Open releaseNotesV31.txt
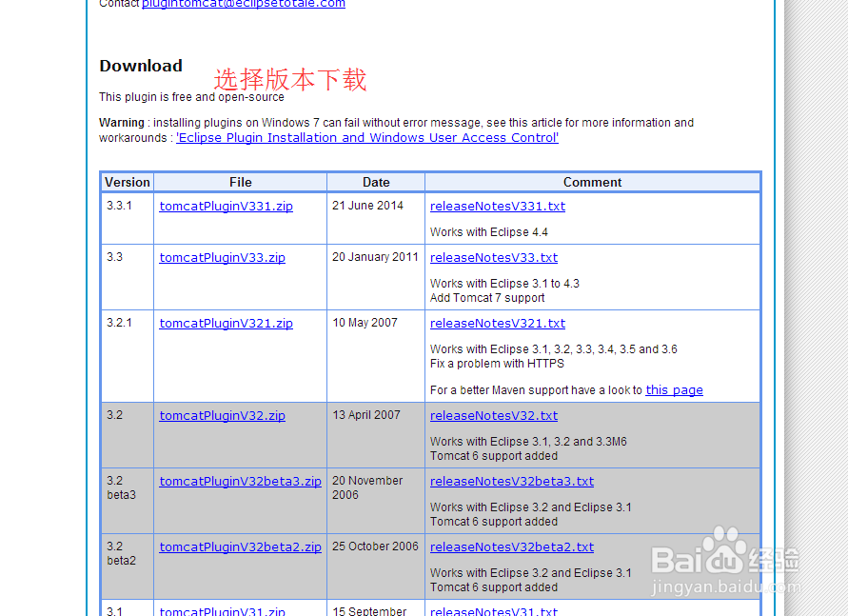 click(494, 611)
